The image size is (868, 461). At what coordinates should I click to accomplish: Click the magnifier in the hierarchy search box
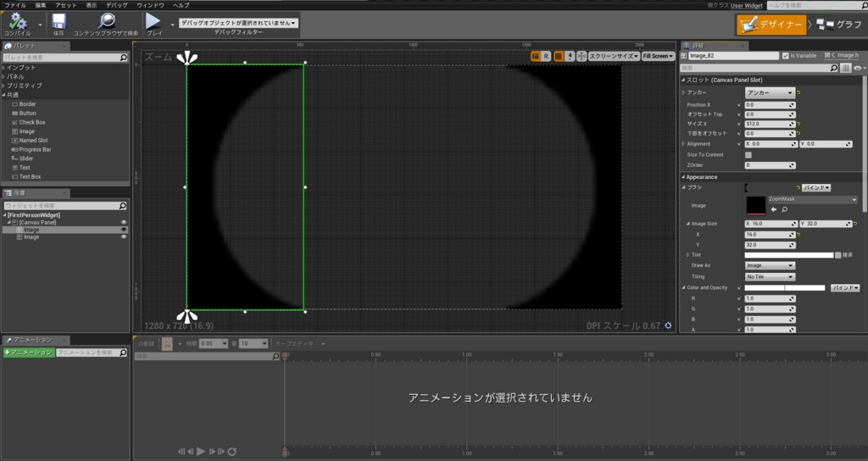(x=123, y=206)
